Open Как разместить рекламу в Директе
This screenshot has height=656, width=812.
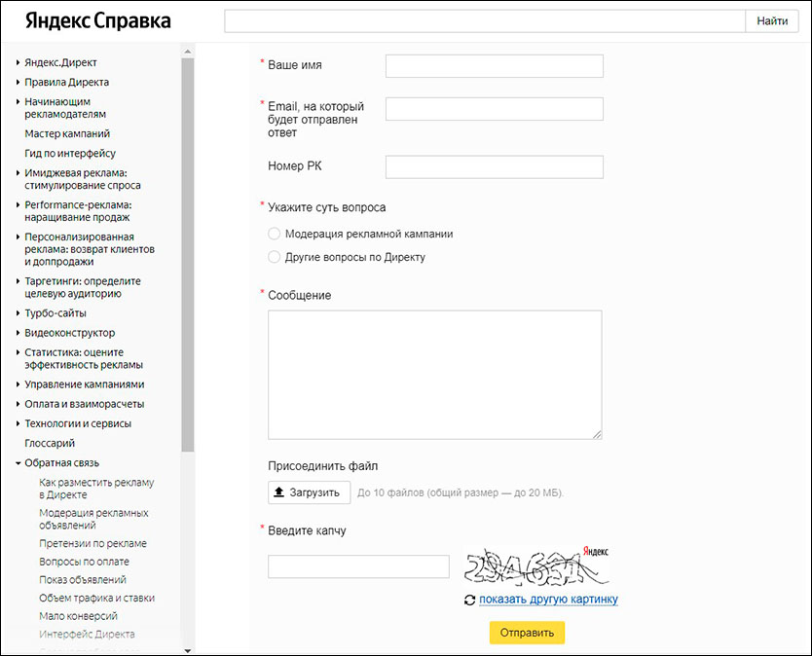tap(96, 489)
